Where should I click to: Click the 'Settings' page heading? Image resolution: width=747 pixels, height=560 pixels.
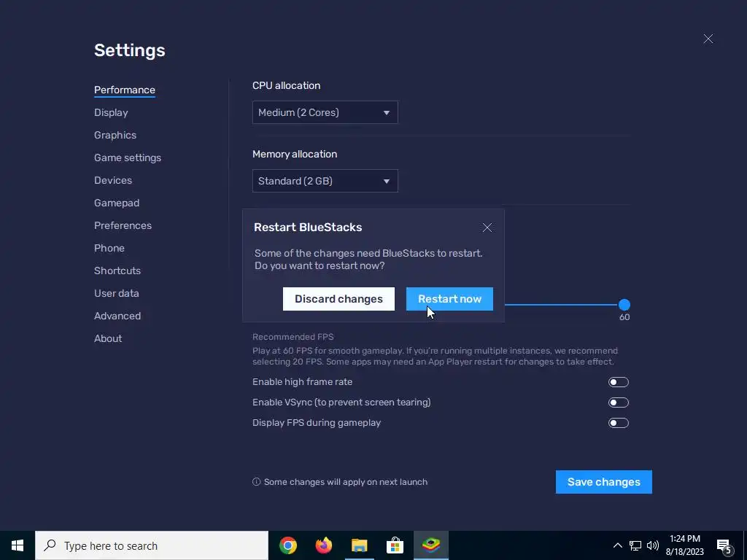(x=130, y=50)
